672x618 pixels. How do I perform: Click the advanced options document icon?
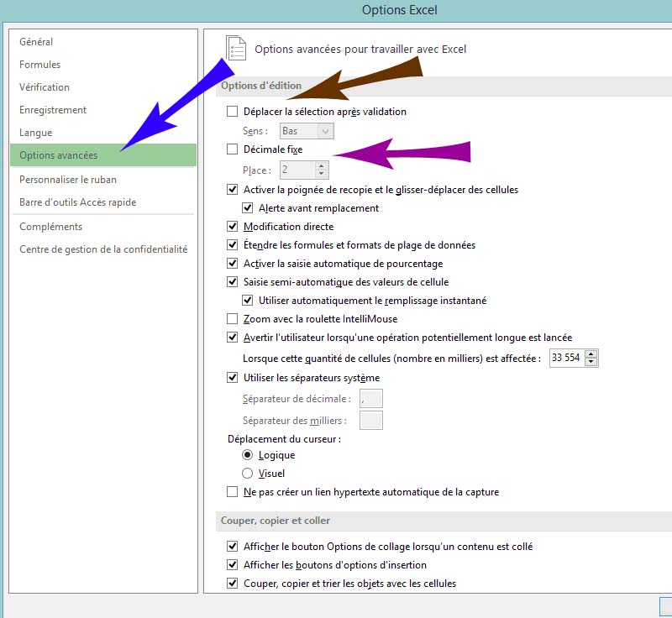point(236,48)
